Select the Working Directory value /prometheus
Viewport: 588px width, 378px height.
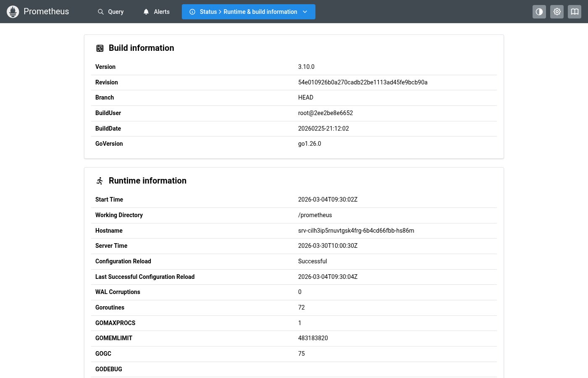315,215
